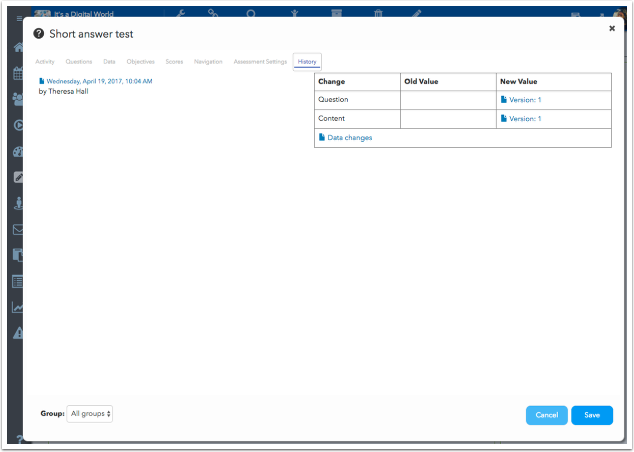Image resolution: width=634 pixels, height=452 pixels.
Task: Open the Scores tab
Action: (x=174, y=62)
